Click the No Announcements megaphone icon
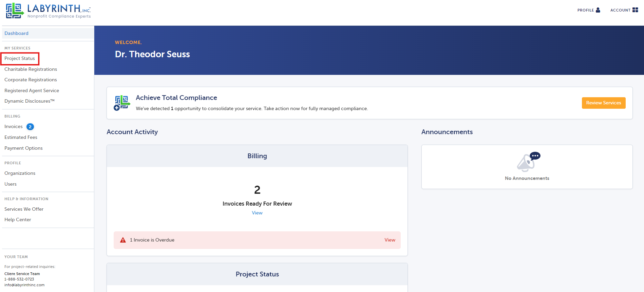 [x=528, y=162]
